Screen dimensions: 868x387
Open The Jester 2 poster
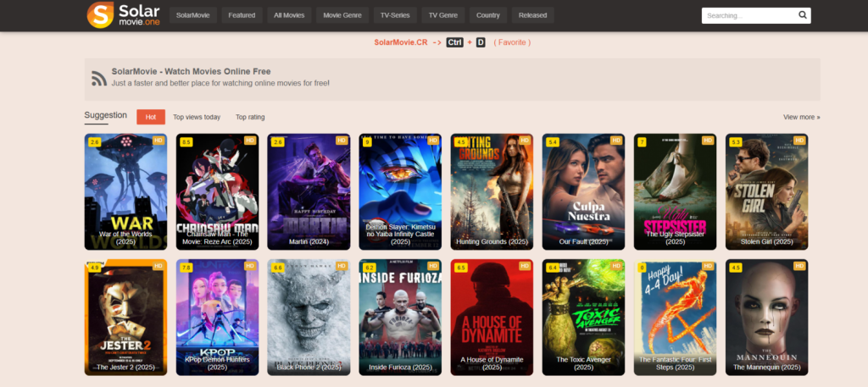click(x=125, y=318)
